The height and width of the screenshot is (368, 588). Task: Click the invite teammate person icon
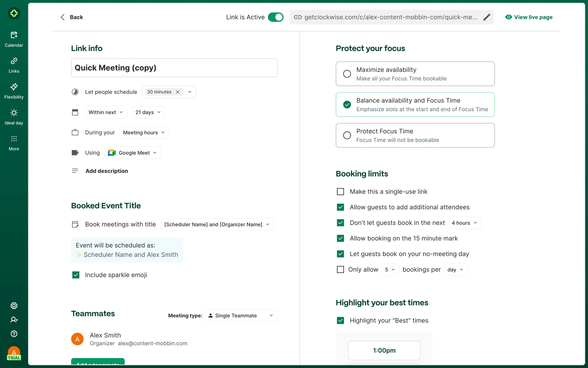tap(14, 320)
